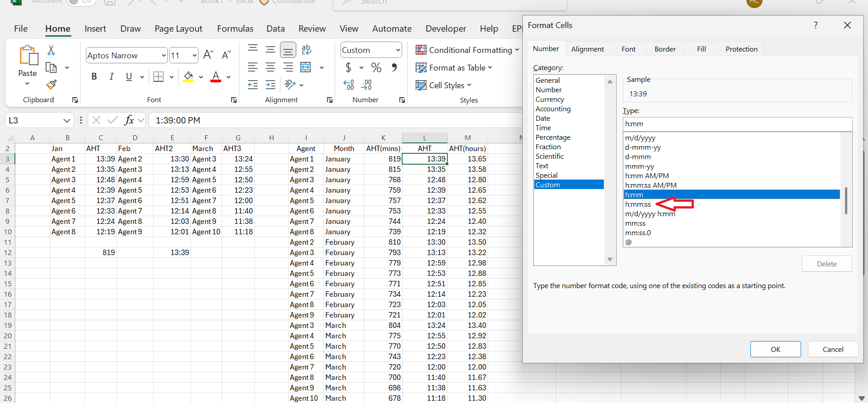Select mm:ss format in Type list
Viewport: 868px width, 403px height.
(635, 223)
